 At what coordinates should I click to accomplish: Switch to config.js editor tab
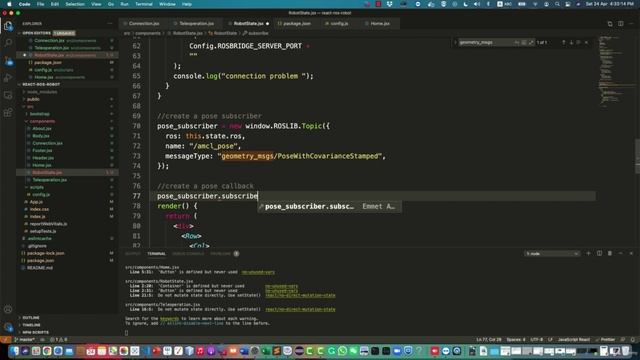(x=339, y=24)
